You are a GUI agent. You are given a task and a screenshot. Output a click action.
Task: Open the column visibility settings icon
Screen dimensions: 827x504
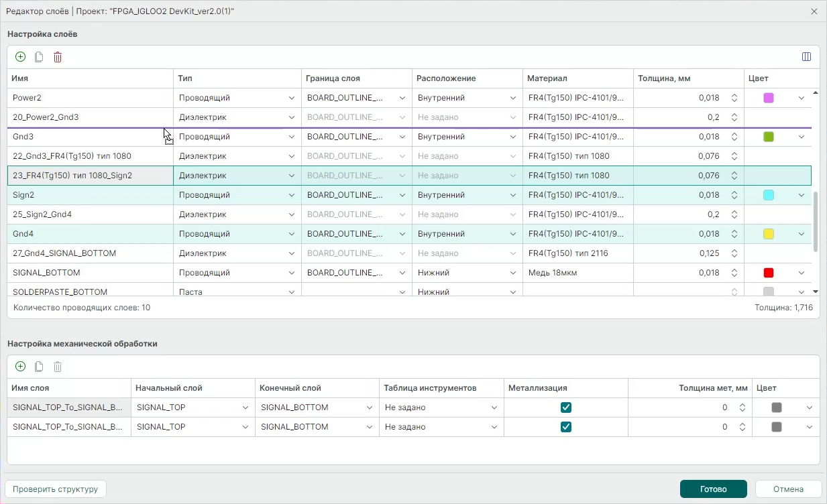[806, 57]
